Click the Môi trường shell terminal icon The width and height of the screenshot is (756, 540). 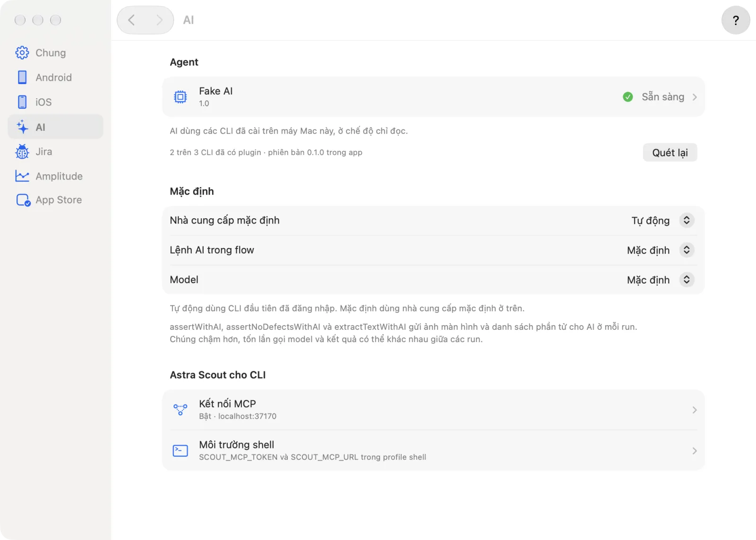coord(180,451)
